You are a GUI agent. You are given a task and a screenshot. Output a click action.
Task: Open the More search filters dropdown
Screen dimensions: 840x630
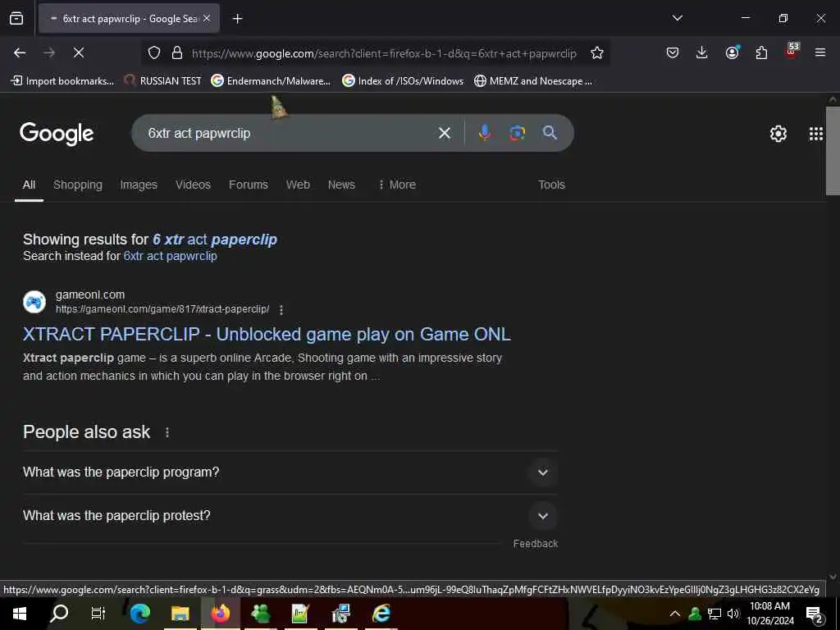[397, 185]
